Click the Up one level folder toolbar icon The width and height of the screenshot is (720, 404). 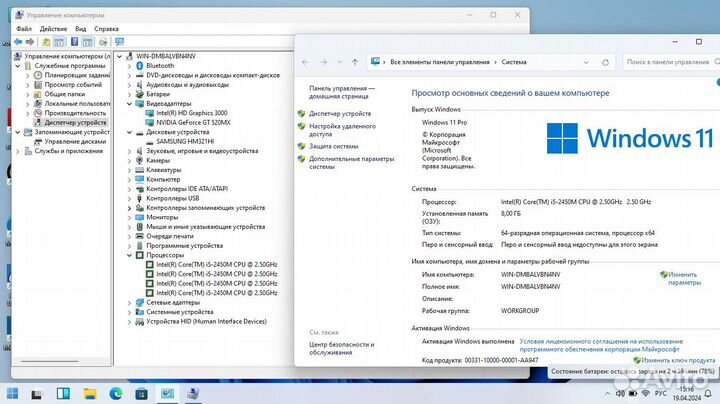(x=46, y=42)
